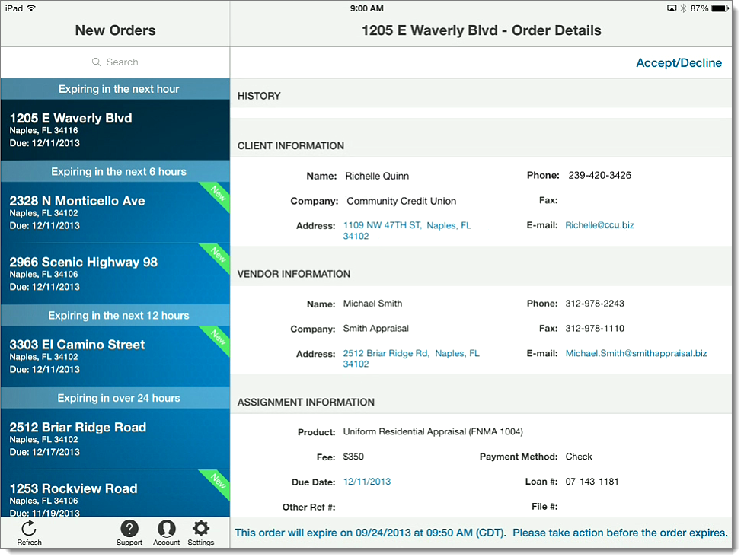Click vendor fax 312-978-1110
Screen dimensions: 744x560
pyautogui.click(x=595, y=329)
